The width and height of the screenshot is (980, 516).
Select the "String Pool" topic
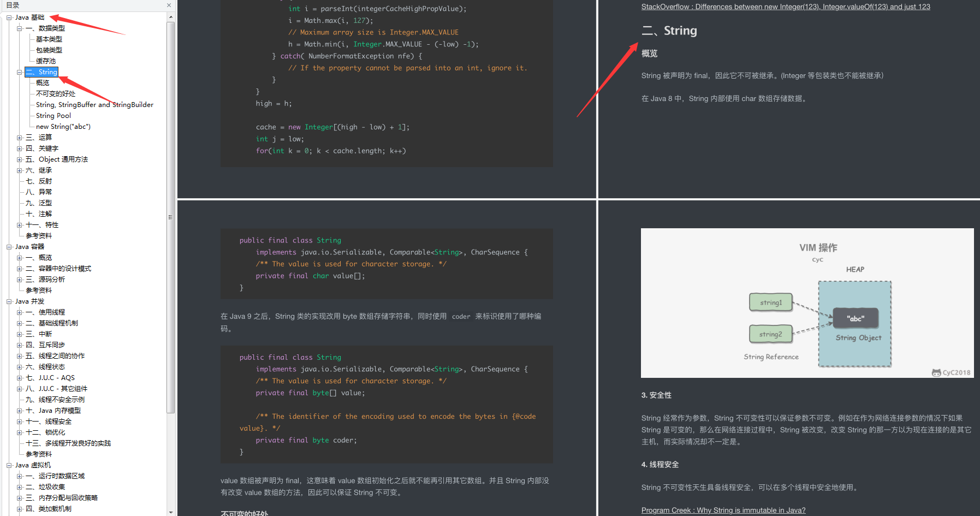pyautogui.click(x=52, y=115)
